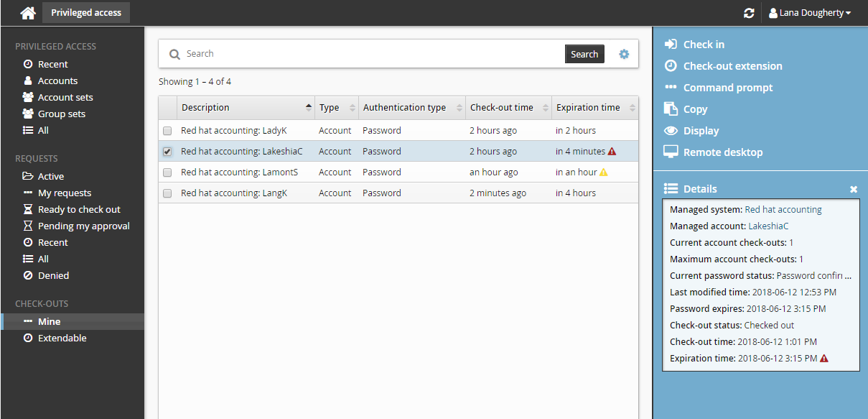Close the Details panel
The width and height of the screenshot is (868, 419).
pyautogui.click(x=854, y=189)
